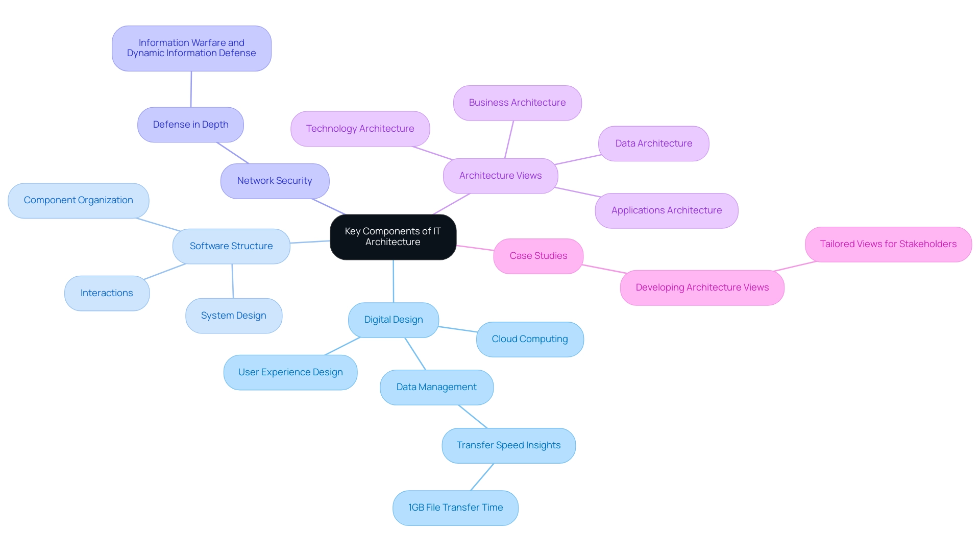Toggle visibility of 'Component Organization' node
The image size is (980, 553).
[79, 199]
